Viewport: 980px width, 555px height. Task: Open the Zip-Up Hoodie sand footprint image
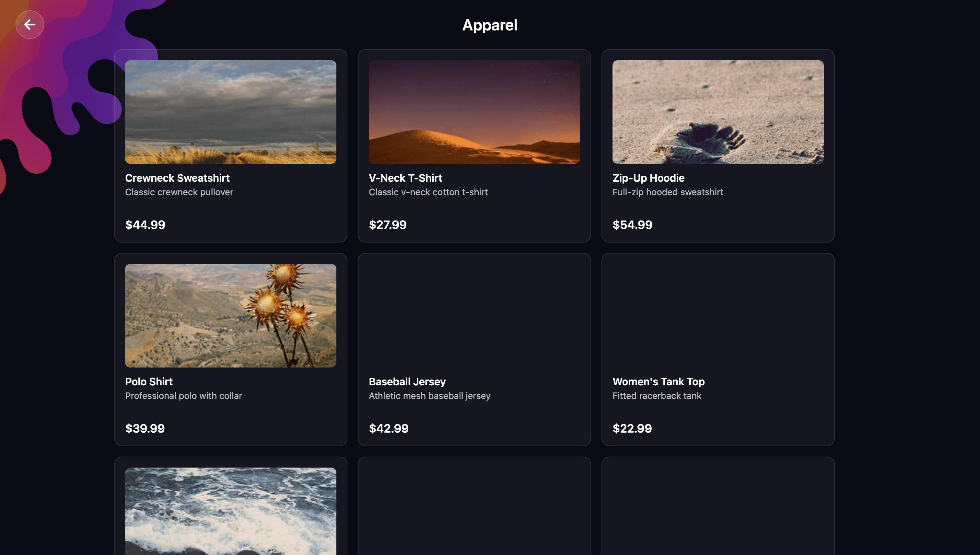point(717,112)
